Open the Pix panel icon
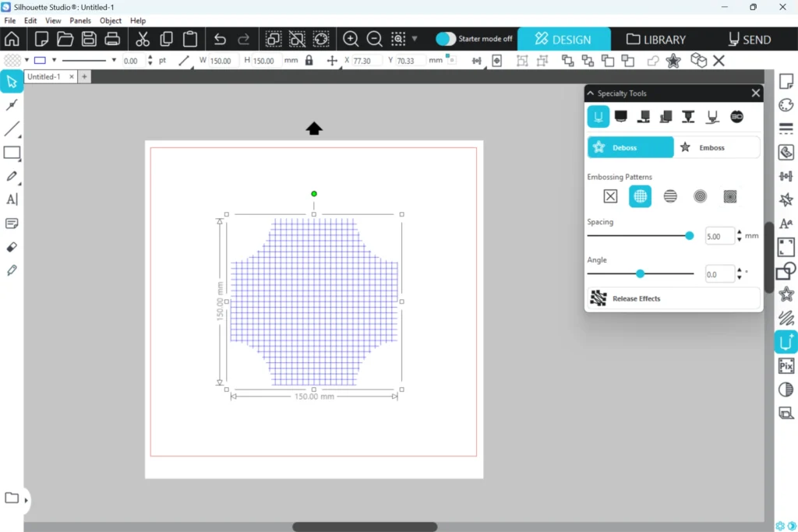 pyautogui.click(x=786, y=365)
